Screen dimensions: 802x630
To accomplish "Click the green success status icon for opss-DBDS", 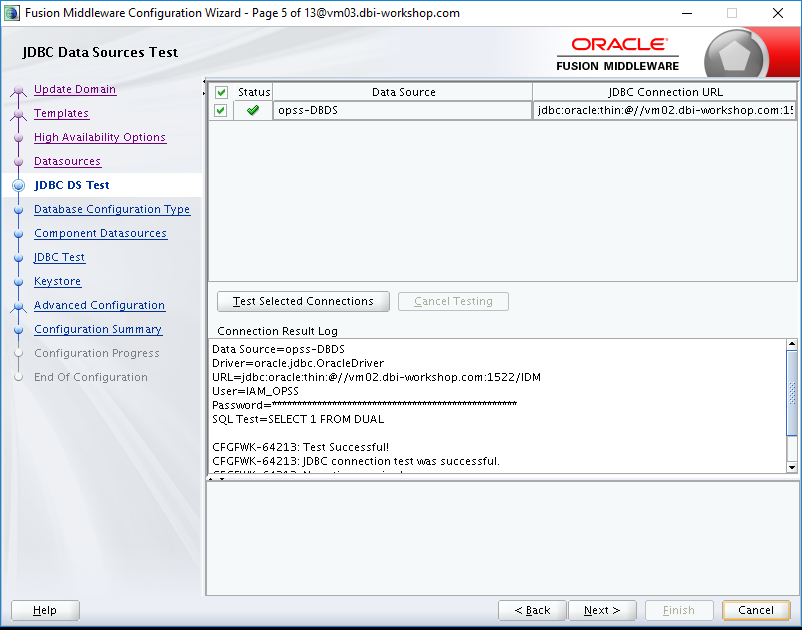I will (x=253, y=110).
